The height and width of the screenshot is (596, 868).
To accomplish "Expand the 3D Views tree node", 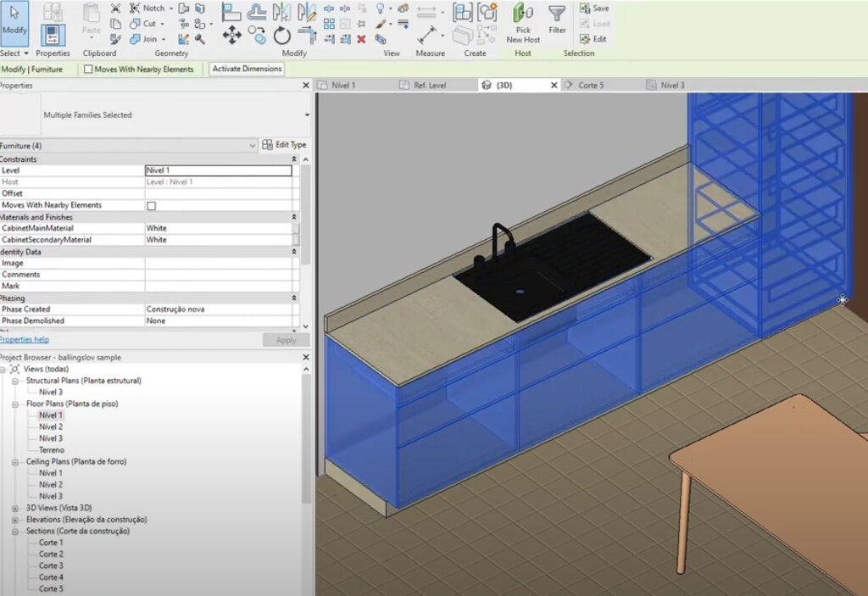I will tap(16, 508).
